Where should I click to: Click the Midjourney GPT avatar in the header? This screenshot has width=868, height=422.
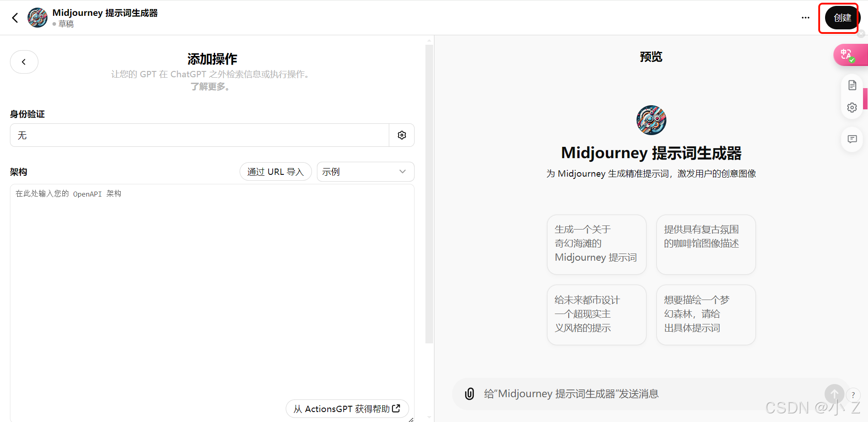pos(38,18)
